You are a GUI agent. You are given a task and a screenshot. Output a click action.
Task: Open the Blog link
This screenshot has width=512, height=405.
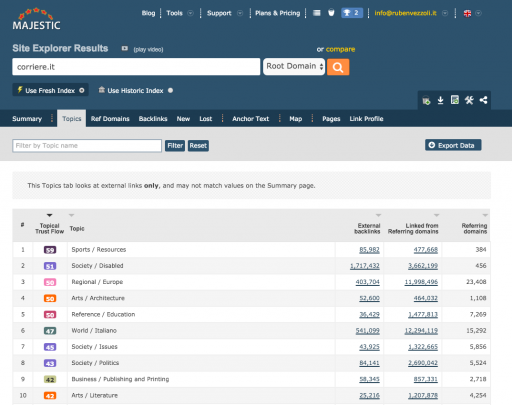tap(148, 13)
